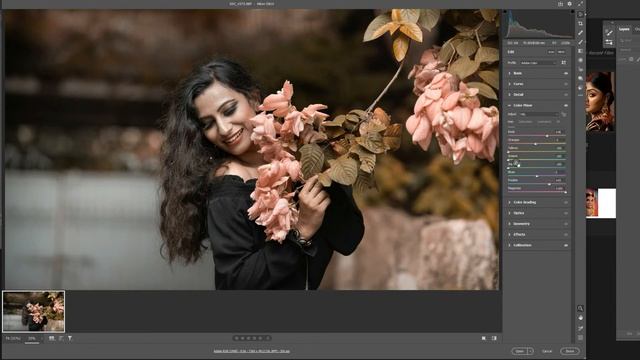Switch to the All tab in Color Mixer
The image size is (640, 360).
(x=558, y=122)
